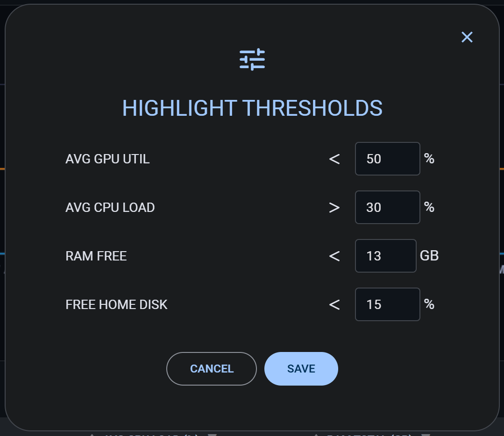Click the AVG GPU UTIL row label
The width and height of the screenshot is (504, 436).
[107, 159]
